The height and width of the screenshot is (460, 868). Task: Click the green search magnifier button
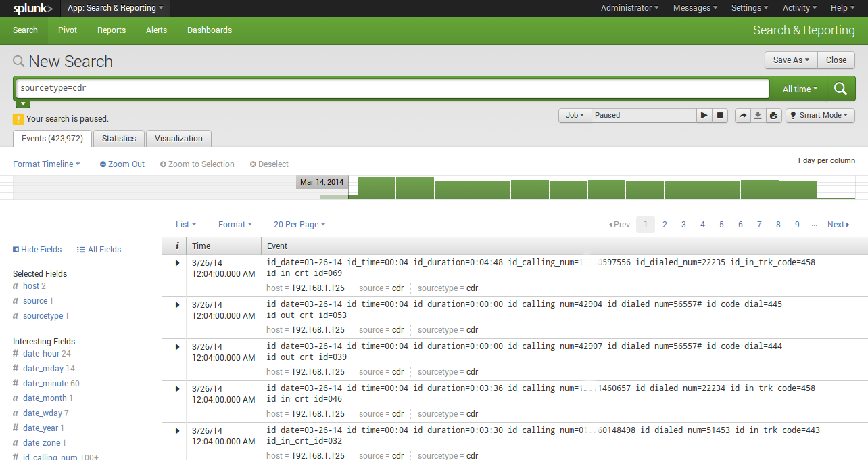point(840,89)
